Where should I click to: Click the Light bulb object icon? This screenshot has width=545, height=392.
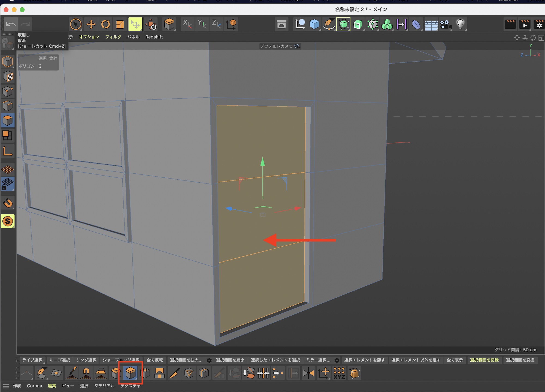click(x=460, y=24)
